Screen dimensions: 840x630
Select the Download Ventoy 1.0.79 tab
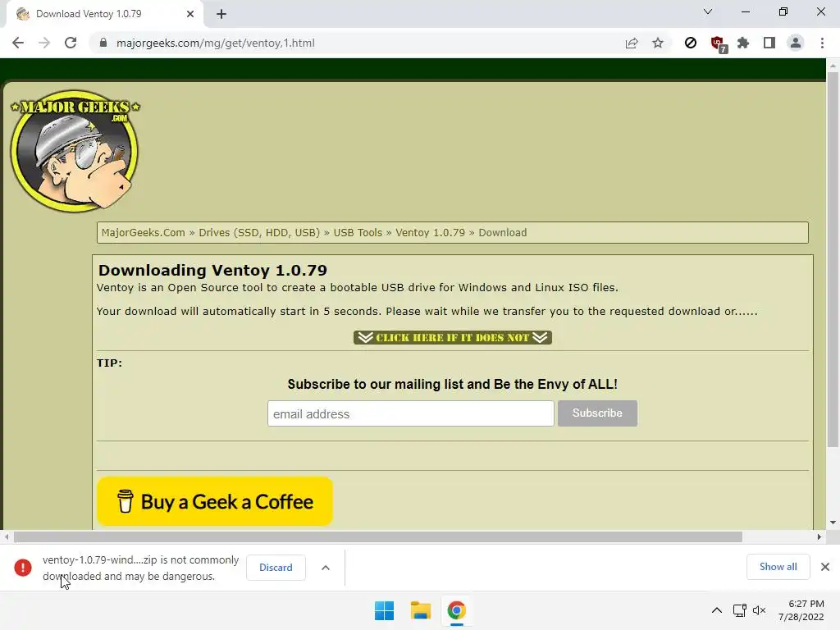coord(104,14)
